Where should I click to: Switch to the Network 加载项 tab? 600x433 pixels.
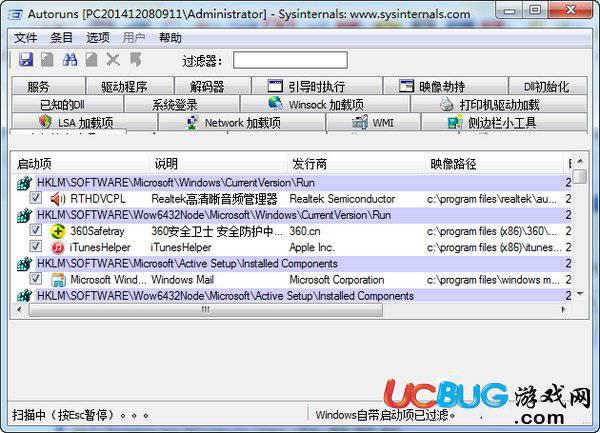242,122
